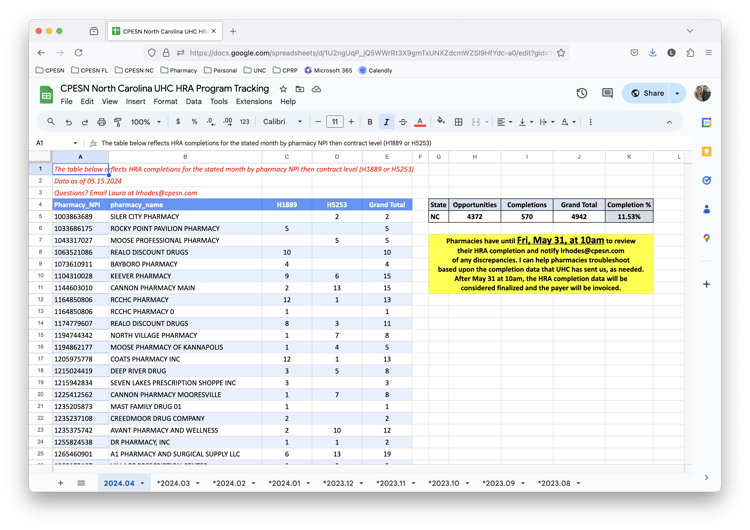
Task: Toggle italic text formatting
Action: [386, 122]
